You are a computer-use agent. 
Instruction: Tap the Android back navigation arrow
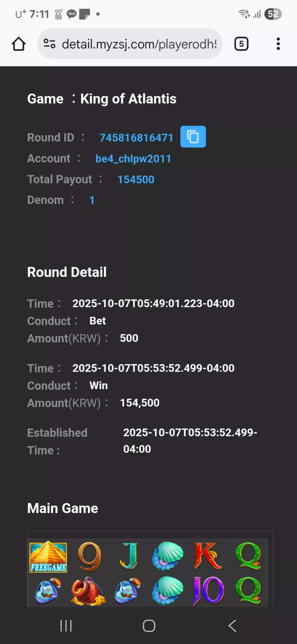(232, 625)
